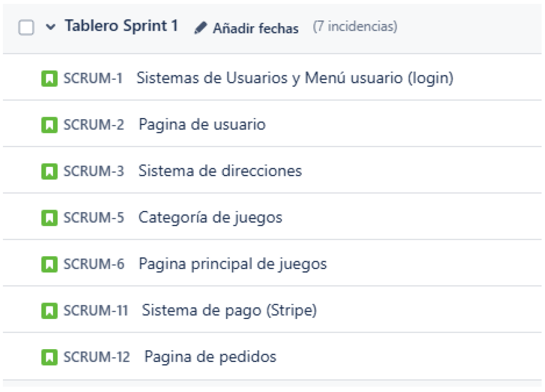Tick the Tablero Sprint 1 checkbox
Image resolution: width=545 pixels, height=392 pixels.
26,27
